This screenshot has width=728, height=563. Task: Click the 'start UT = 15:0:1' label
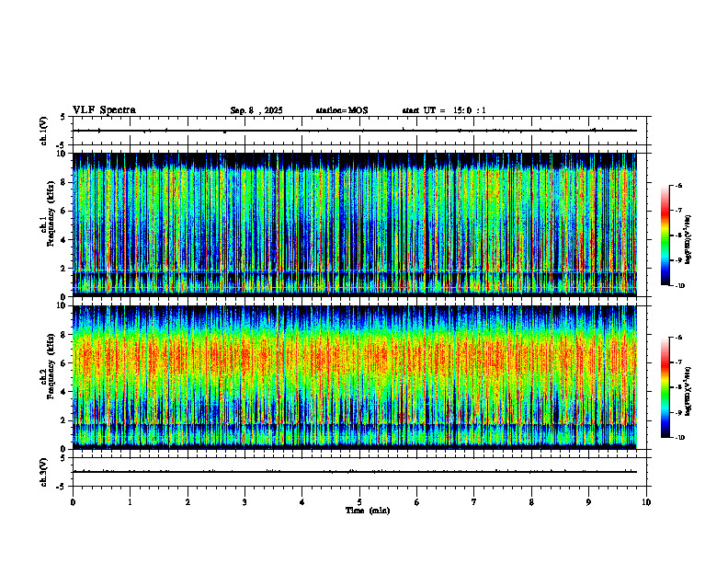tap(444, 110)
